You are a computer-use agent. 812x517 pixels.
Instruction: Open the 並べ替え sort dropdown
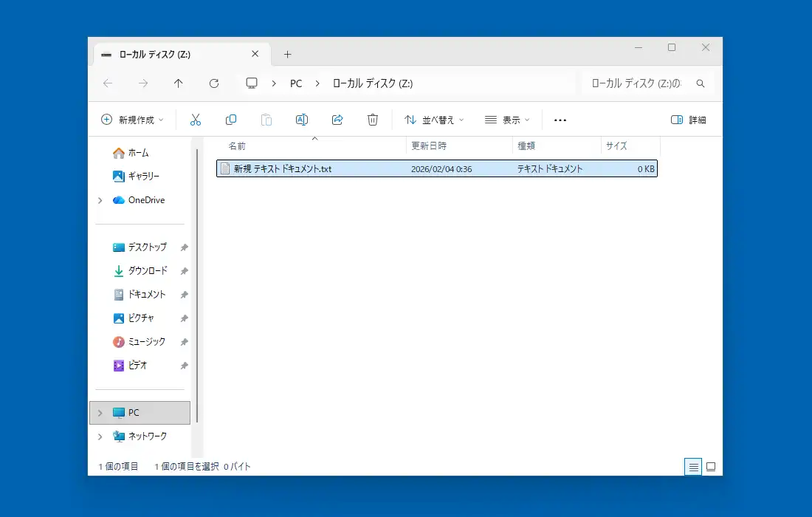point(434,120)
